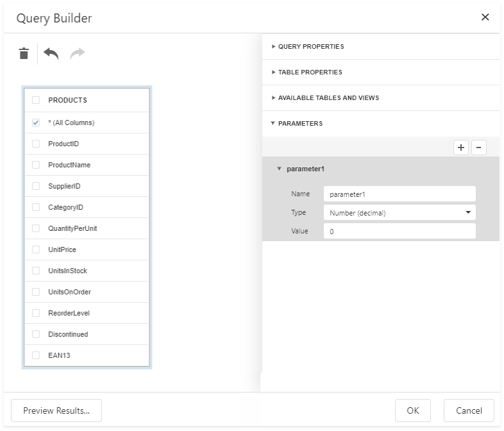Click the redo arrow icon
The width and height of the screenshot is (504, 431).
(77, 54)
